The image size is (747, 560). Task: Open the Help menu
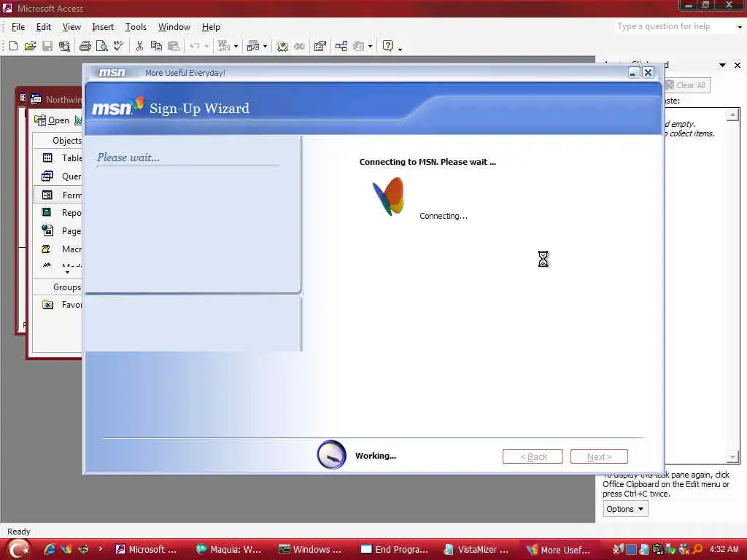(x=211, y=27)
